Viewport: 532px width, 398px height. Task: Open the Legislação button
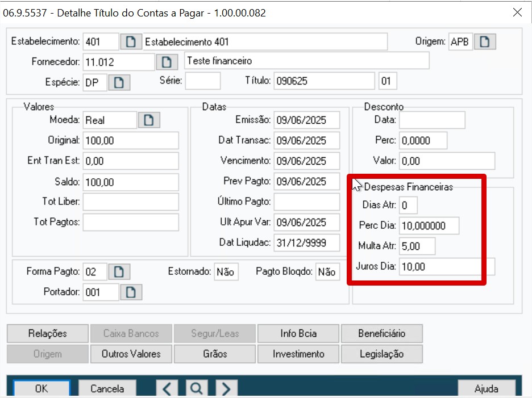coord(382,354)
